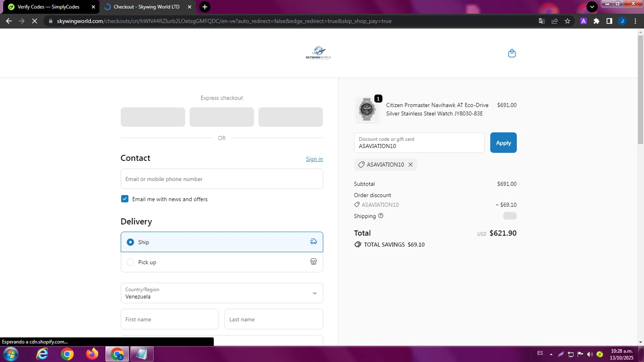Click the browser address bar URL
The height and width of the screenshot is (362, 644).
(224, 21)
